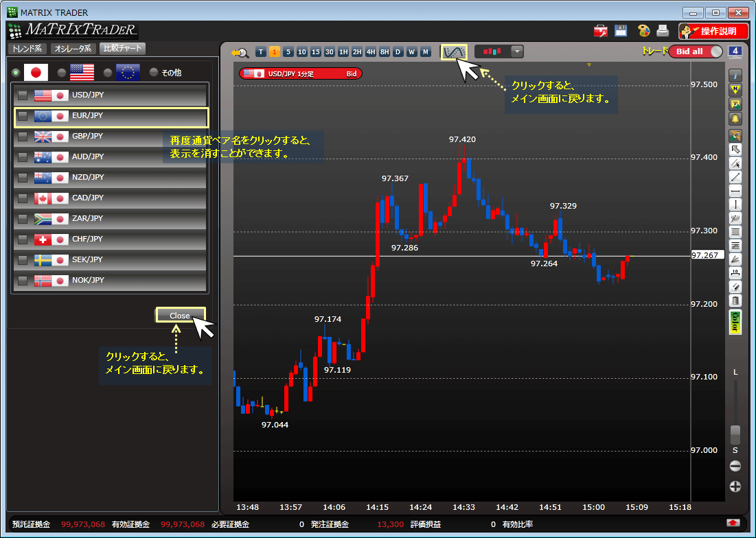This screenshot has height=538, width=756.
Task: Click the printer icon
Action: (663, 31)
